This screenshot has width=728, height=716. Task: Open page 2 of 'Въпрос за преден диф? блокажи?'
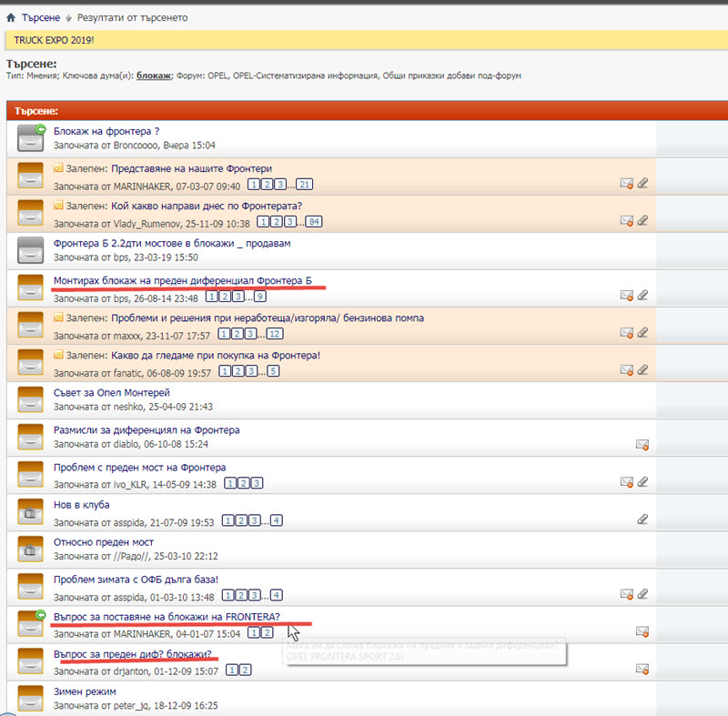(244, 671)
